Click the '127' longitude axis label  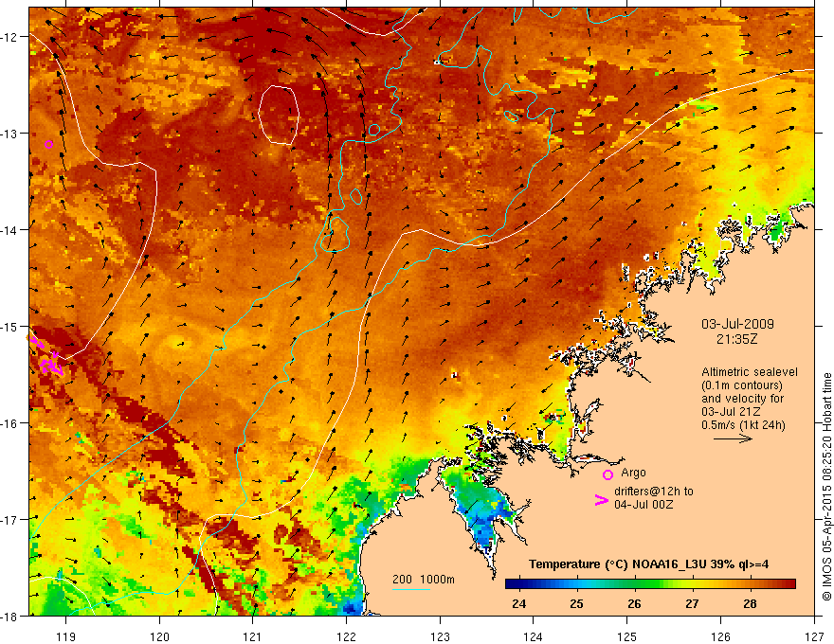point(814,636)
